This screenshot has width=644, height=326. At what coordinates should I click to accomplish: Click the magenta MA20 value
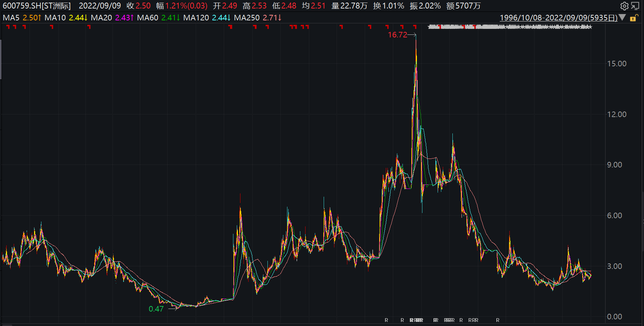[124, 18]
